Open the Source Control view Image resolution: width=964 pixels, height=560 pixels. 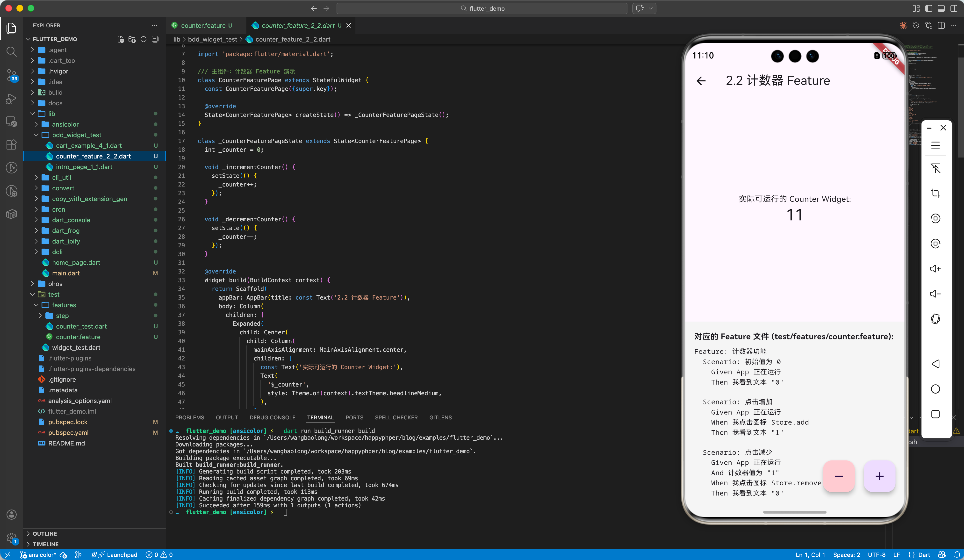[x=12, y=75]
